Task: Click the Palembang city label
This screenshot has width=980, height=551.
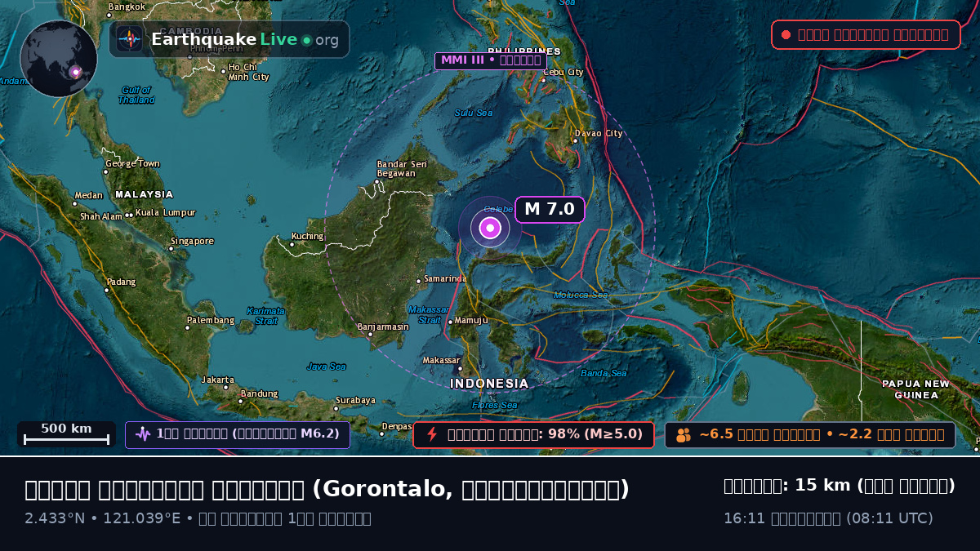Action: pos(210,321)
